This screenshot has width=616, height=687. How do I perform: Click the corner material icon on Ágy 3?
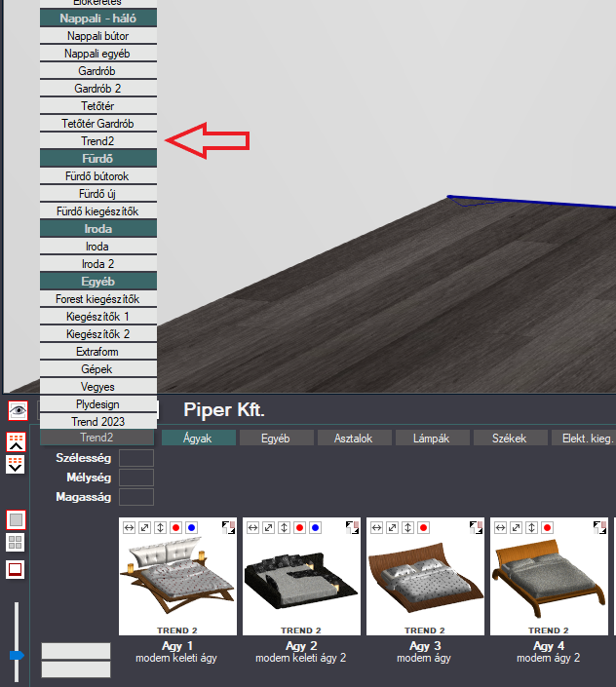[x=477, y=527]
